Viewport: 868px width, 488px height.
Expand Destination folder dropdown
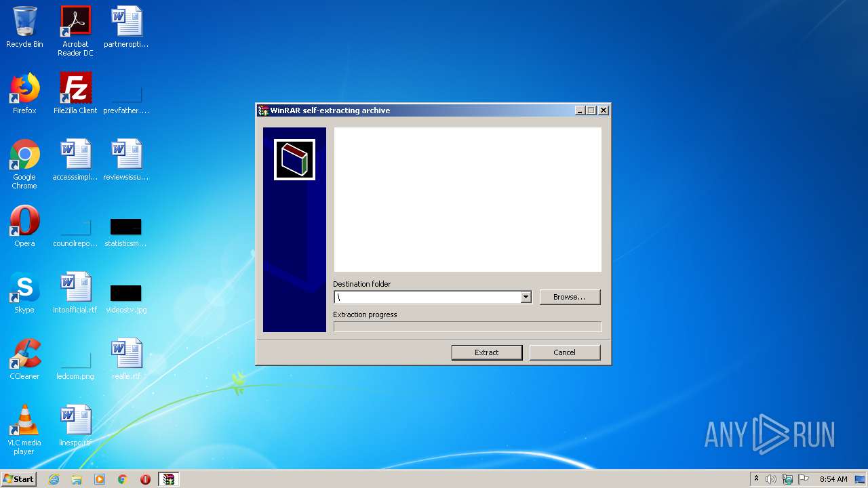coord(526,297)
